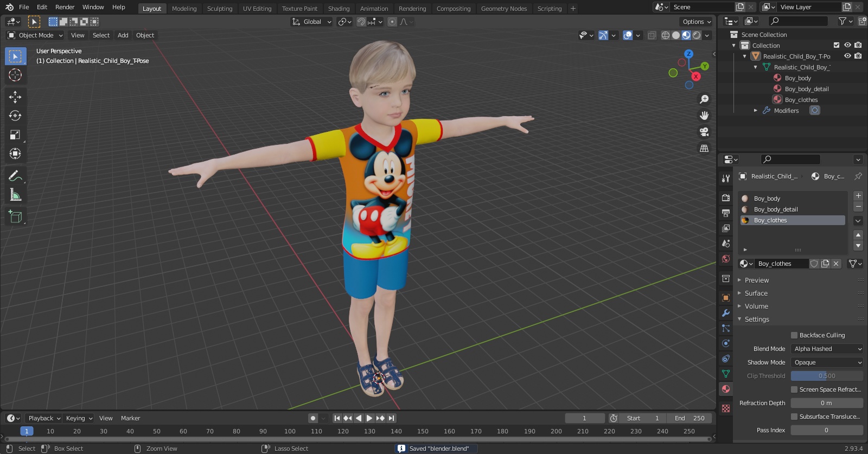Enable Screen Space Refraction checkbox
The image size is (868, 454).
coord(794,389)
